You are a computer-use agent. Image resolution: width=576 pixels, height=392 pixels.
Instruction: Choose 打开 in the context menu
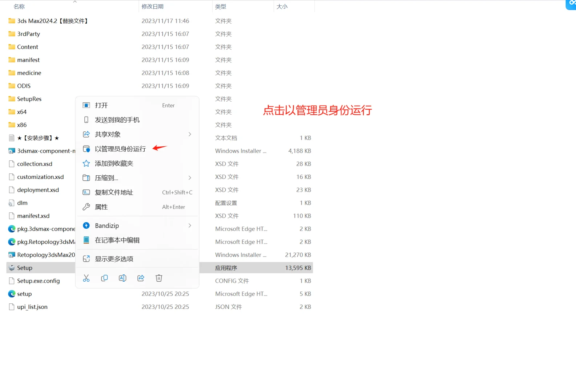[x=137, y=105]
